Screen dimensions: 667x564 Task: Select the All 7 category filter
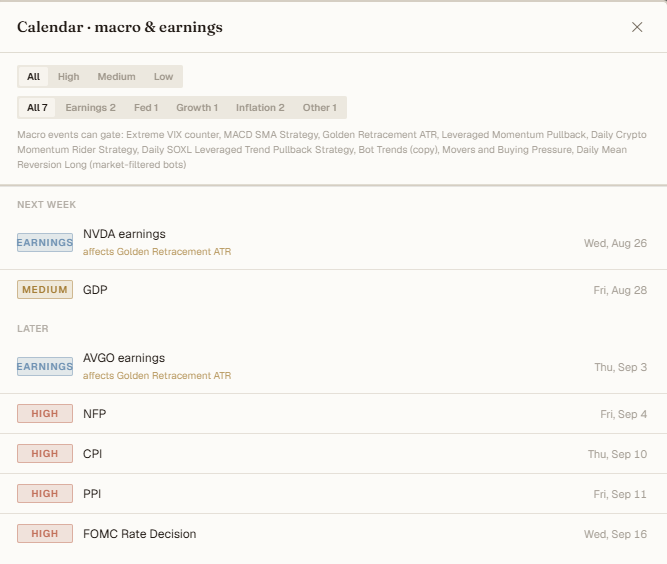pyautogui.click(x=37, y=108)
